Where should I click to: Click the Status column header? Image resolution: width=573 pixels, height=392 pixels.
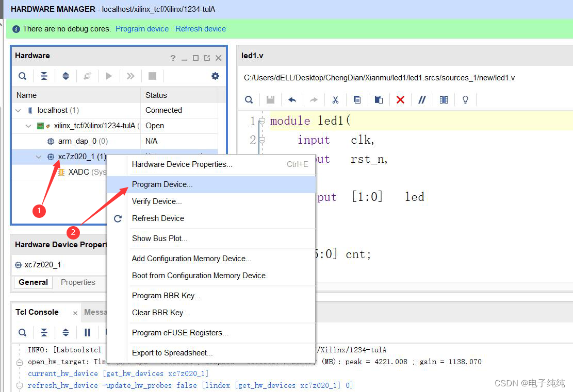(179, 95)
